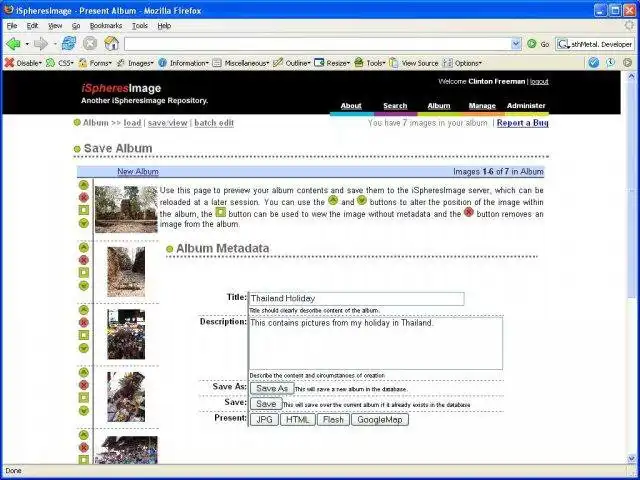View second image without metadata
Image resolution: width=640 pixels, height=480 pixels.
pos(84,273)
